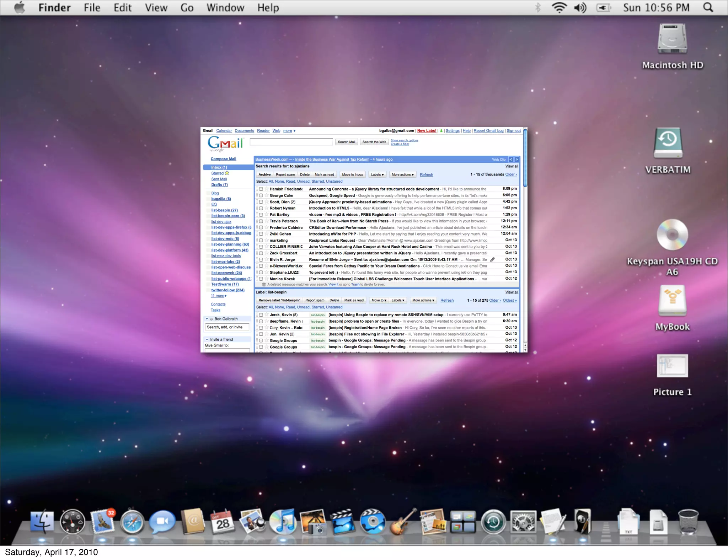Click the Compose Mail link
The height and width of the screenshot is (560, 728).
223,159
